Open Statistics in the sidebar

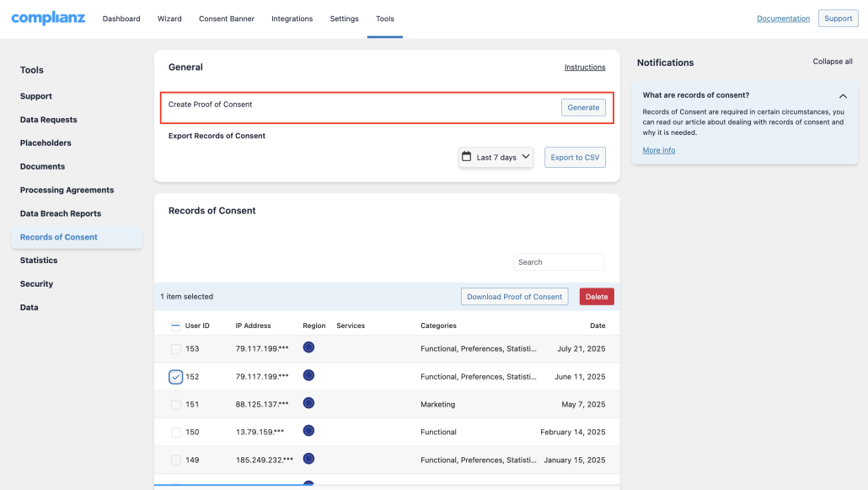pyautogui.click(x=39, y=261)
